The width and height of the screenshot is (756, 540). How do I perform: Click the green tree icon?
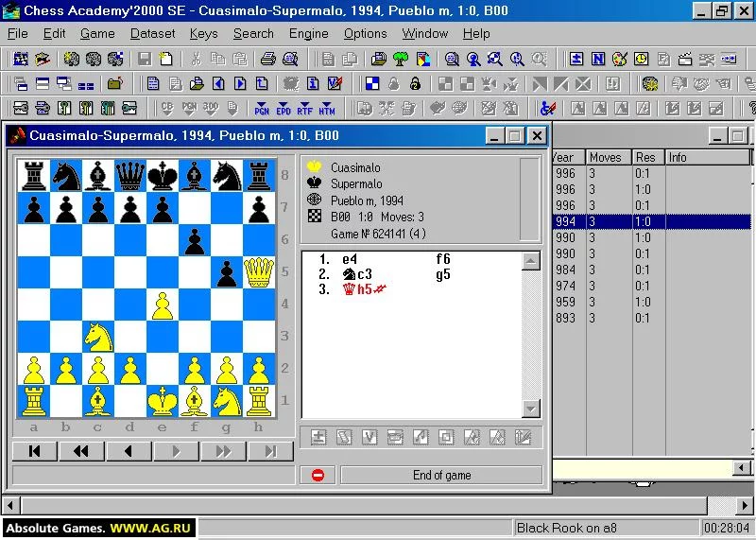coord(401,59)
